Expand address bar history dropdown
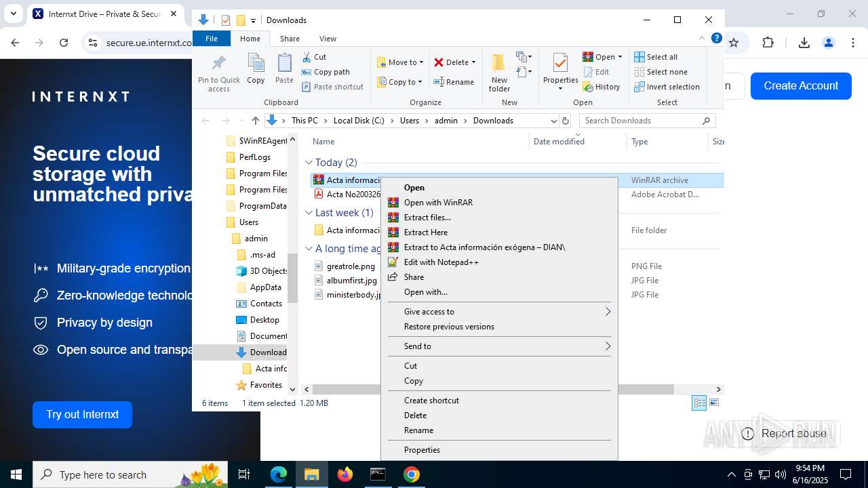 click(x=554, y=121)
